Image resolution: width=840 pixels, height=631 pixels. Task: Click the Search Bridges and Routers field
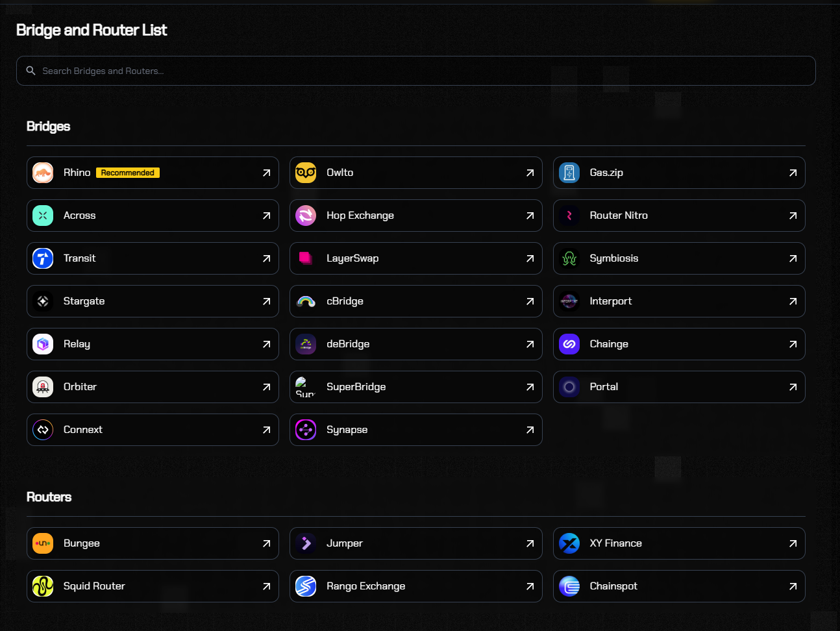click(415, 71)
